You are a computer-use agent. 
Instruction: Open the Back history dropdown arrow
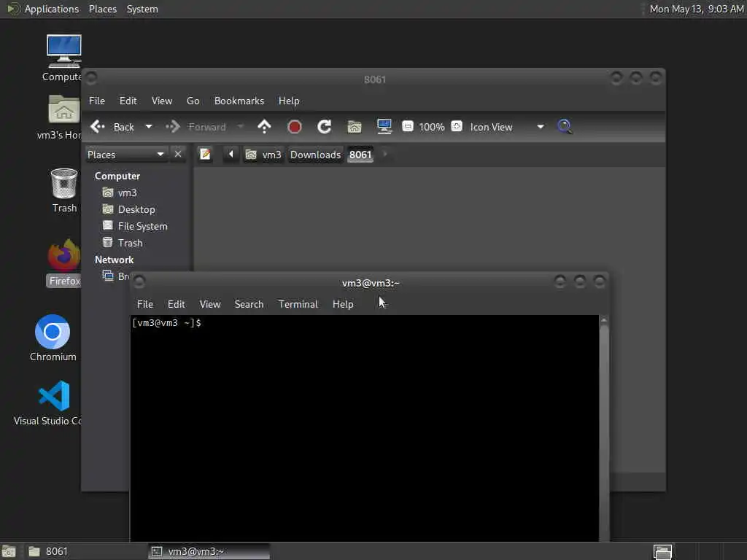(149, 127)
